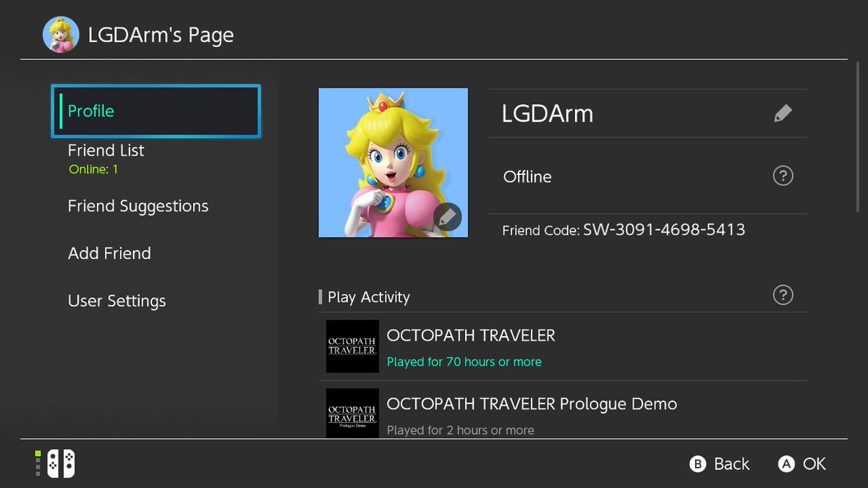Edit the profile picture via pencil icon
Viewport: 868px width, 488px height.
click(x=448, y=217)
